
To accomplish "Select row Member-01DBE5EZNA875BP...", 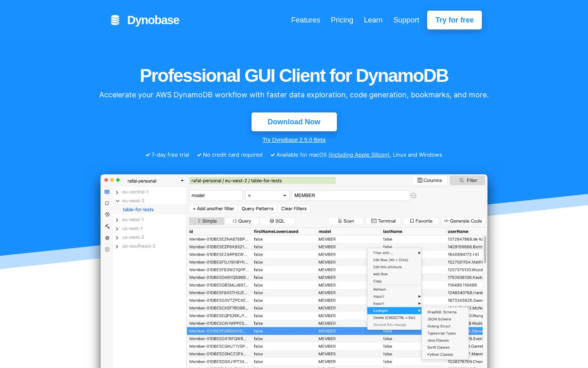I will tap(335, 239).
